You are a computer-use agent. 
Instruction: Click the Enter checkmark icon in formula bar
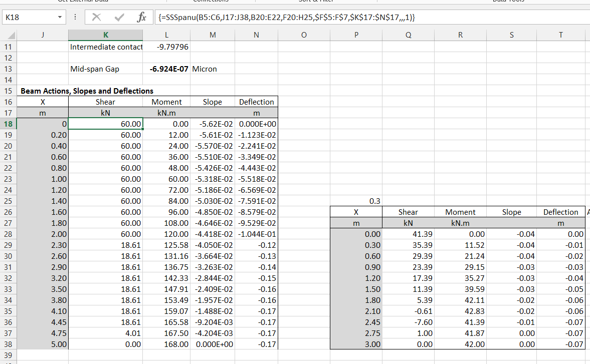tap(118, 18)
